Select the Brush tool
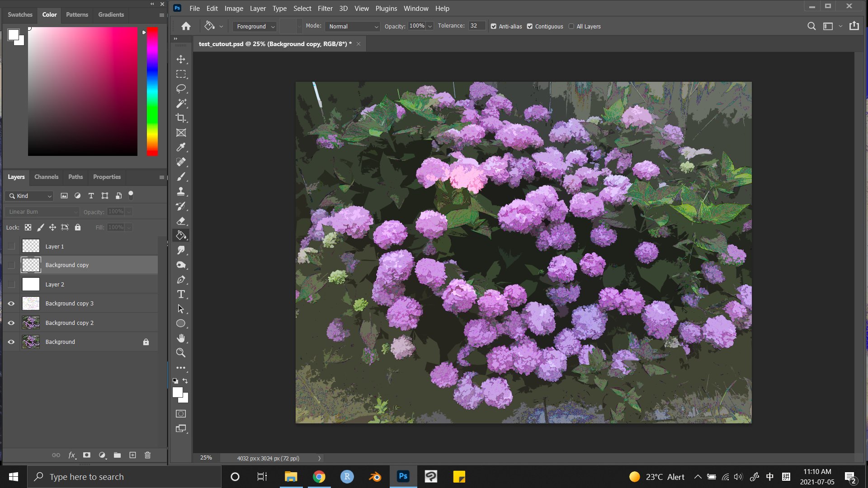 (181, 177)
